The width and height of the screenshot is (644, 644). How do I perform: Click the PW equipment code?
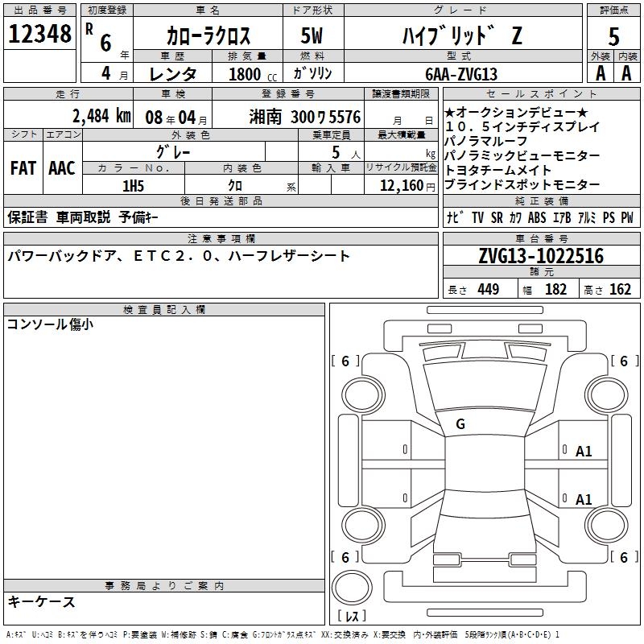(627, 217)
